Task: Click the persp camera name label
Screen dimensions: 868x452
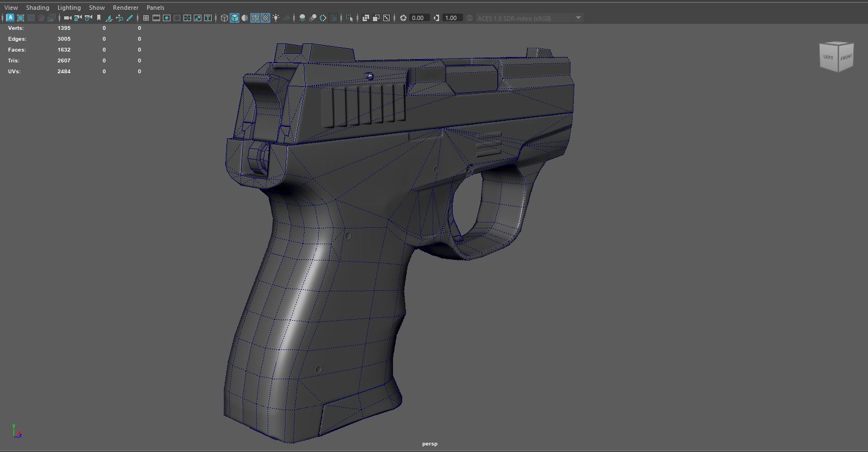Action: pos(430,444)
